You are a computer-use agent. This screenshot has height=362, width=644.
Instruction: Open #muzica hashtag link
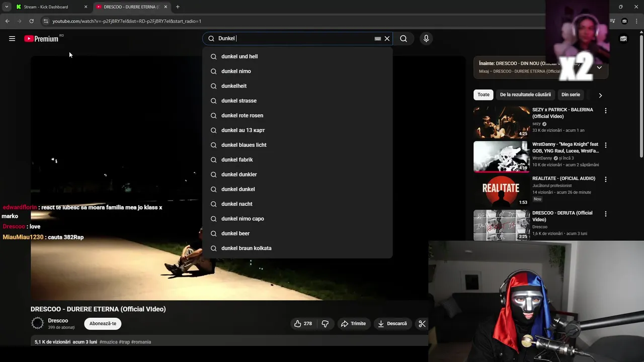[x=108, y=342]
